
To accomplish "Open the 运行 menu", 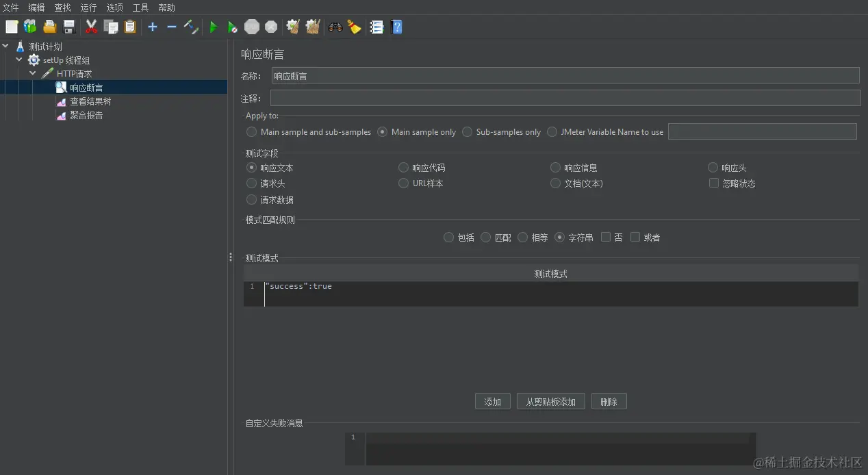I will pyautogui.click(x=87, y=8).
